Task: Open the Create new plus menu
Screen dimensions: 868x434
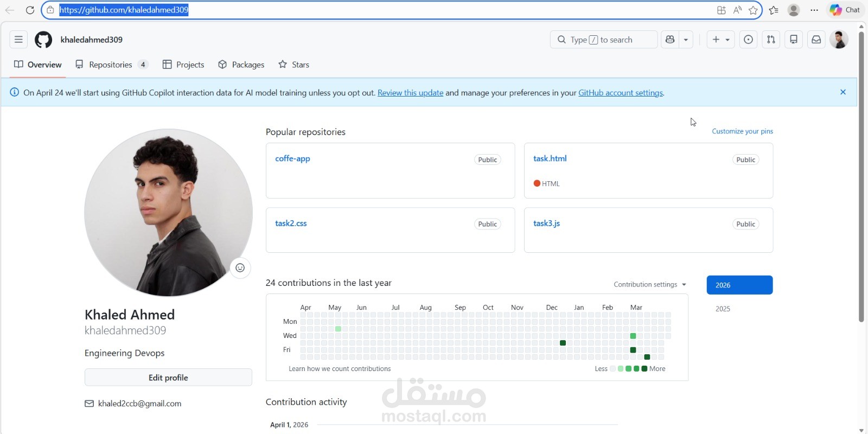Action: tap(720, 40)
